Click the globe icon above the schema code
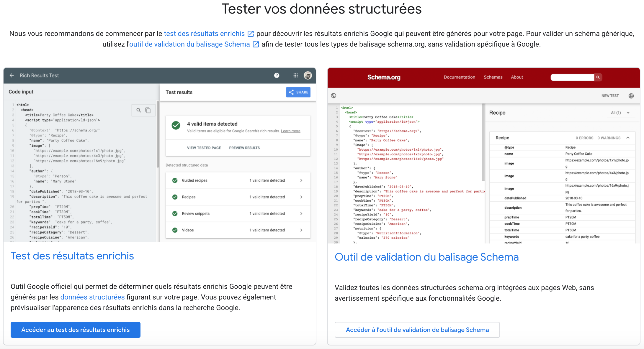644x349 pixels. coord(334,96)
